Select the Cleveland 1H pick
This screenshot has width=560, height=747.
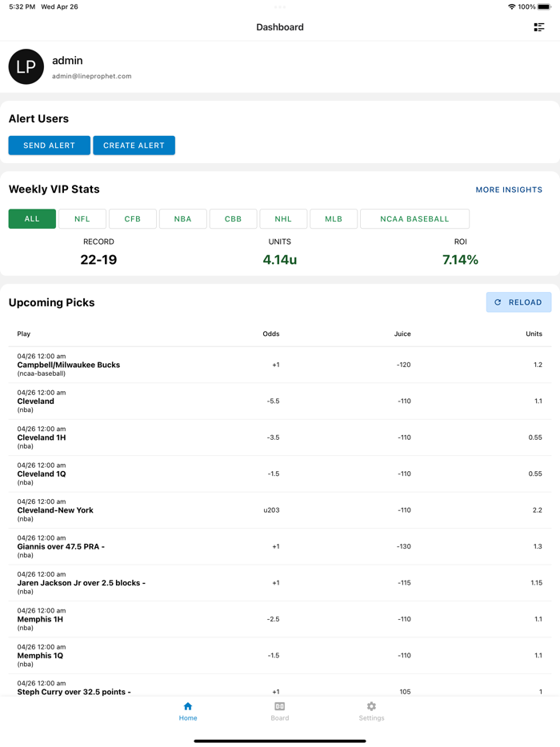[x=280, y=437]
